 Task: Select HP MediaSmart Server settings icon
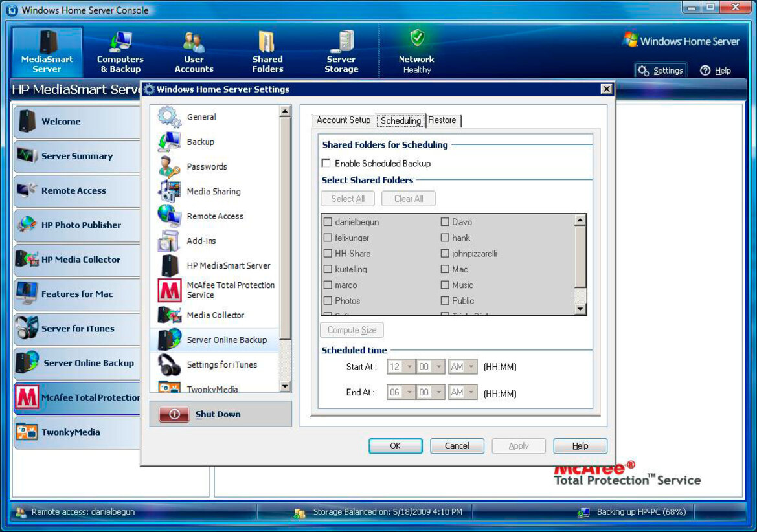coord(169,266)
